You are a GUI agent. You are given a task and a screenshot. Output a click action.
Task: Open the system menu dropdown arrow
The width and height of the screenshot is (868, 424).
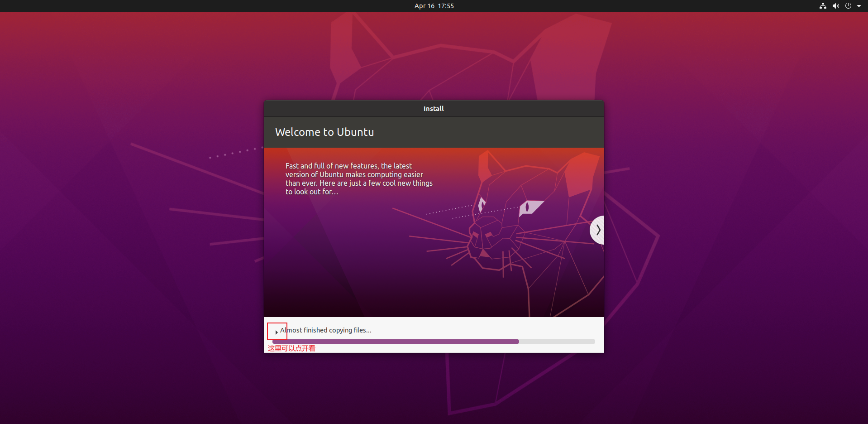[859, 6]
